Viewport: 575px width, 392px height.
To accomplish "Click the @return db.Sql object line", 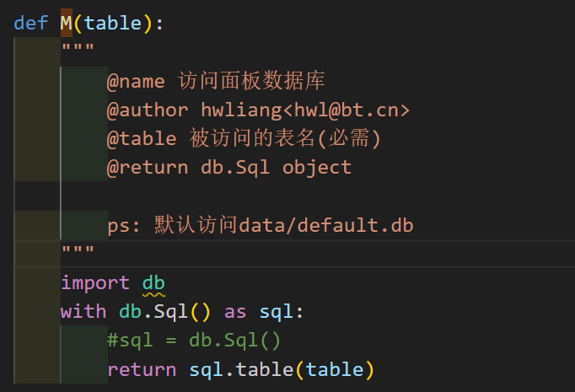I will tap(229, 168).
